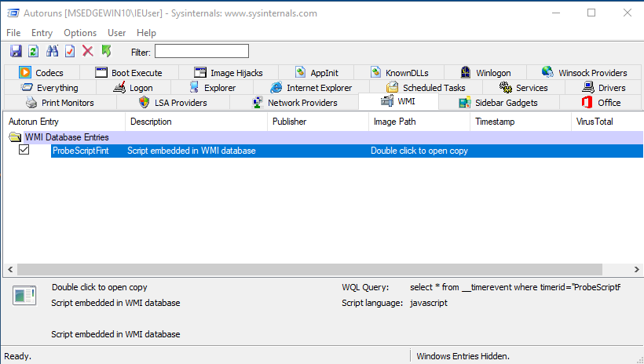Switch to the Explorer tab
The width and height of the screenshot is (644, 364).
pyautogui.click(x=212, y=88)
